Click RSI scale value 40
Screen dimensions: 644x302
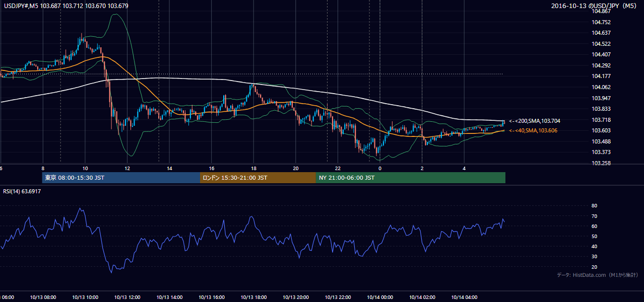click(595, 246)
